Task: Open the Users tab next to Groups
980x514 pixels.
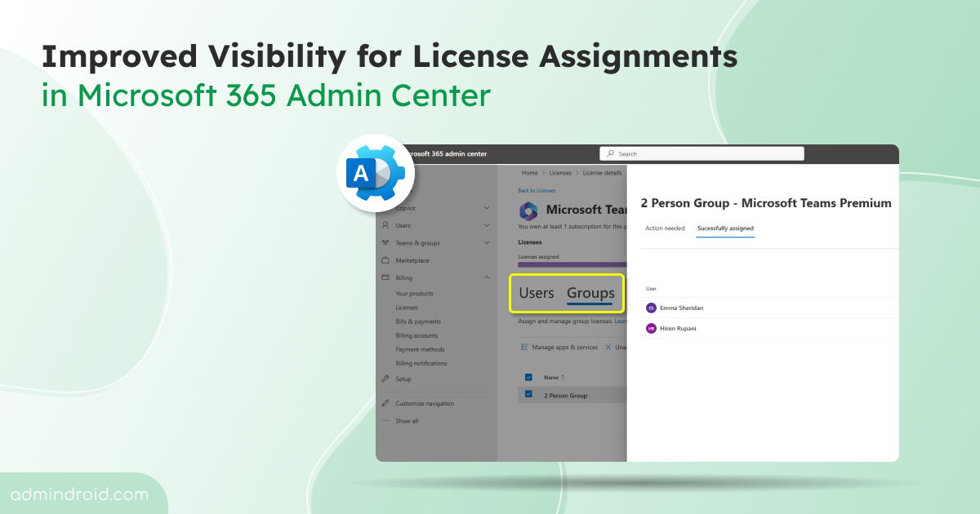Action: [537, 293]
